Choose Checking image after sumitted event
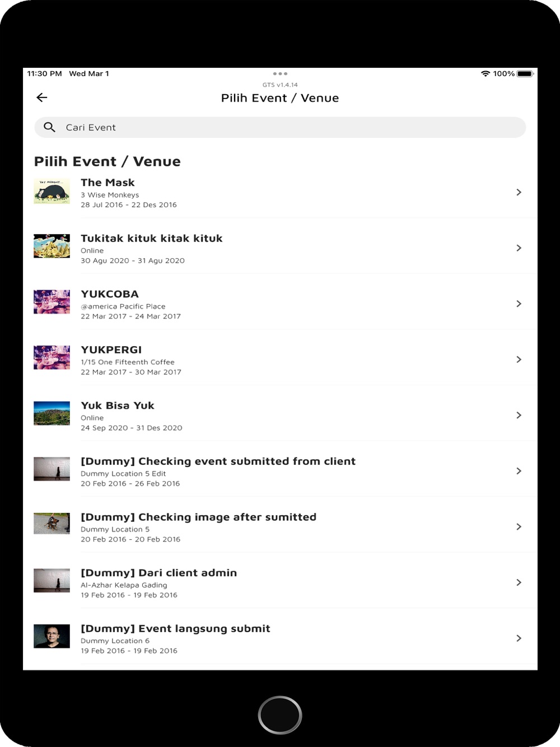The height and width of the screenshot is (747, 560). coord(198,517)
